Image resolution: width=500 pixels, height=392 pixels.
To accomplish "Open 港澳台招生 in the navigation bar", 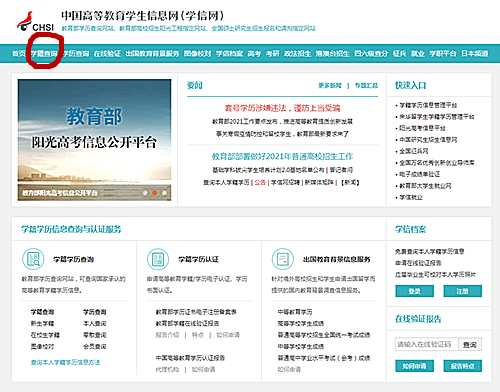I will pyautogui.click(x=332, y=53).
